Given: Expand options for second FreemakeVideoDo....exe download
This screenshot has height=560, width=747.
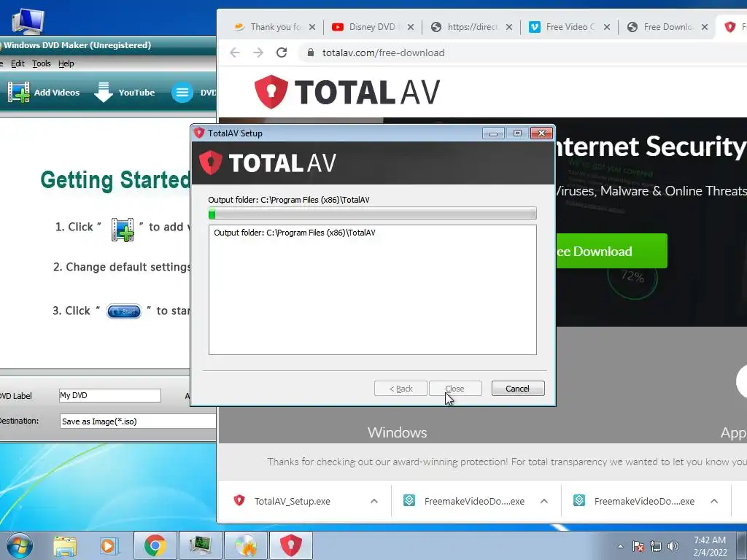Looking at the screenshot, I should coord(714,501).
